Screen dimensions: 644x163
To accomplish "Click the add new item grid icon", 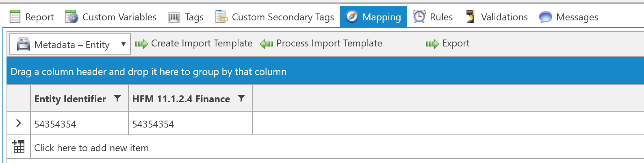I will (x=19, y=147).
